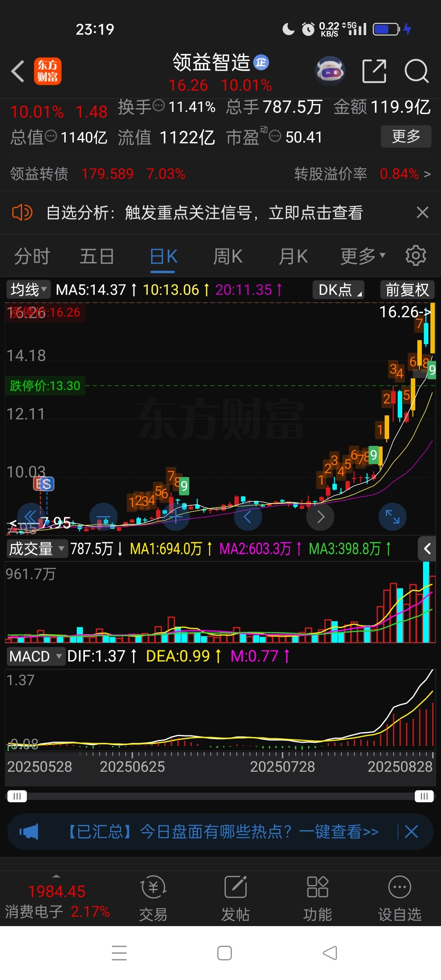
Task: Tap the ES marker on the chart
Action: pos(44,484)
